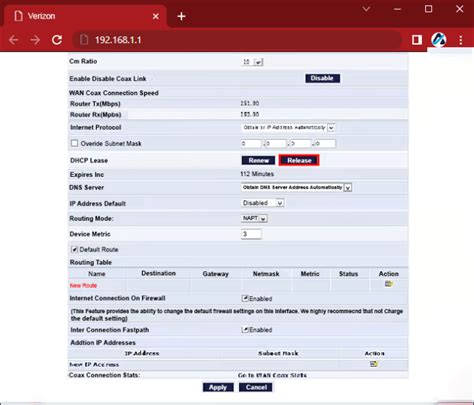
Task: Open the side panel icon
Action: [x=417, y=40]
